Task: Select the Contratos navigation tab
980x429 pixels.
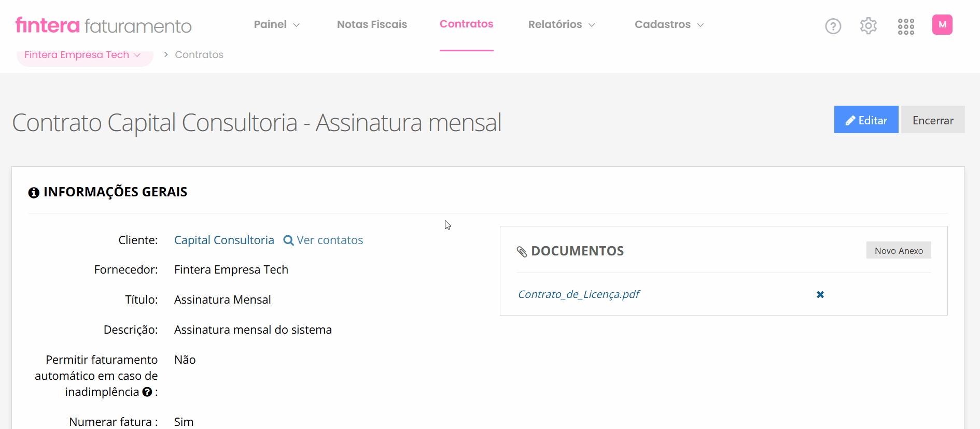Action: [466, 24]
